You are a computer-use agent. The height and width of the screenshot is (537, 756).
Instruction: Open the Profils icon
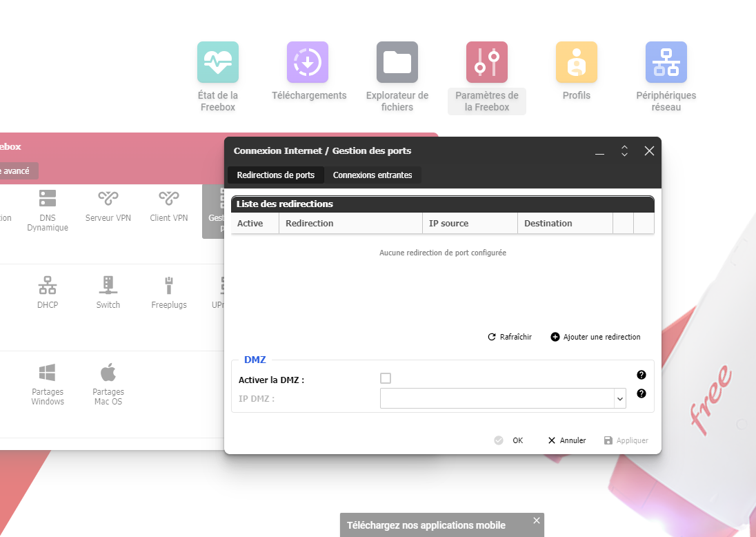577,62
